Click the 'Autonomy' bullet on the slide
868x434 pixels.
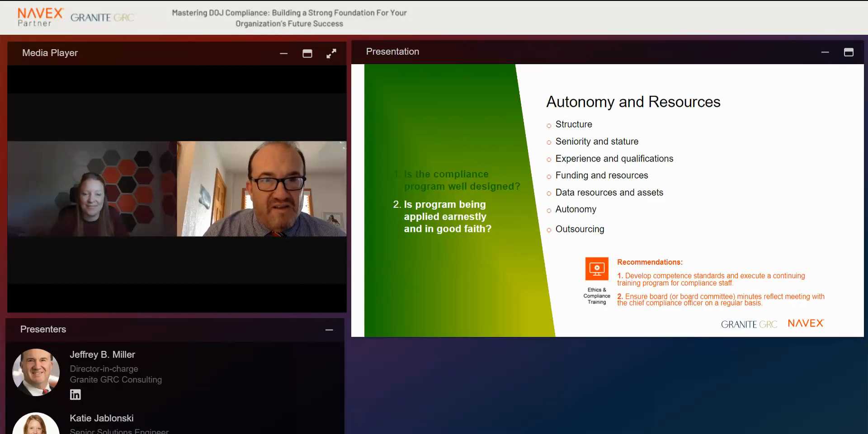click(x=576, y=209)
